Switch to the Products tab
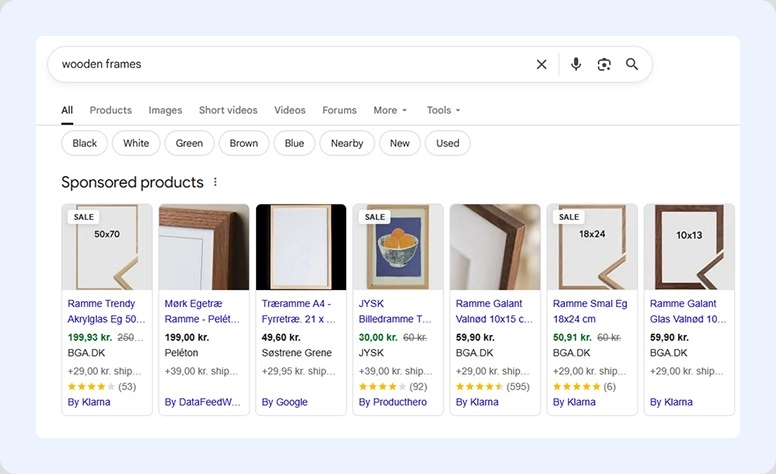Viewport: 776px width, 474px height. [110, 110]
